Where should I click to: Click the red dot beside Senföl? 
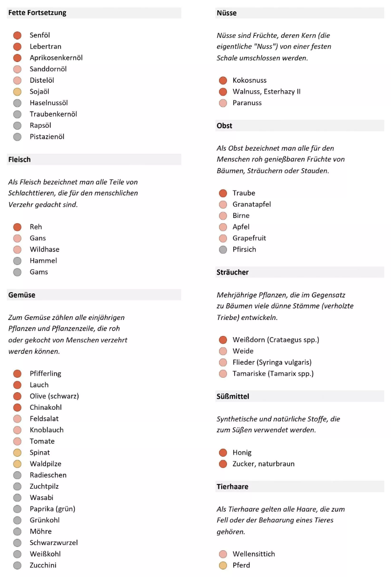[x=17, y=35]
